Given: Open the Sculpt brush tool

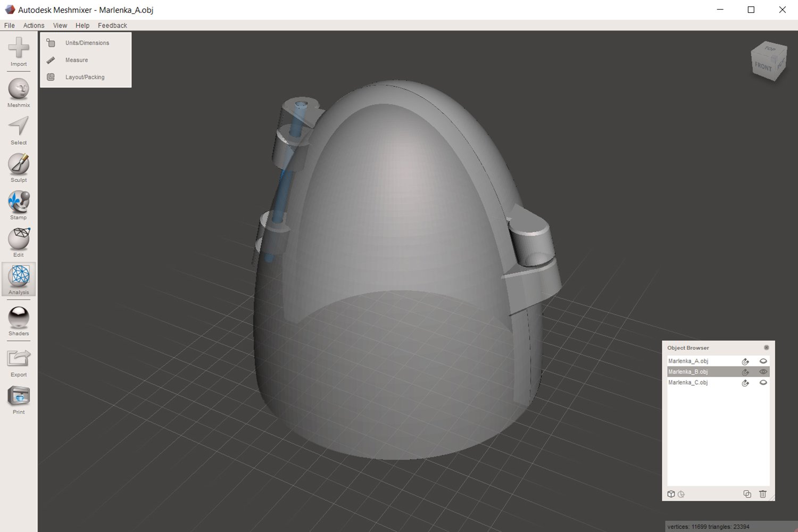Looking at the screenshot, I should coord(19,168).
